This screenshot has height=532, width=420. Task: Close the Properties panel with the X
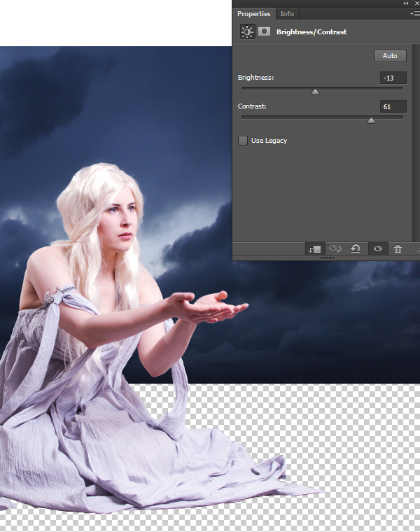click(417, 3)
